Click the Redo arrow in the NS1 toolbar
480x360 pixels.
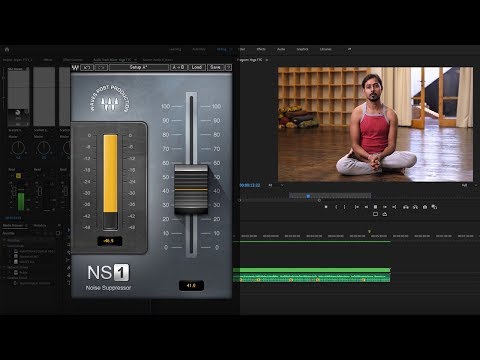pyautogui.click(x=101, y=67)
